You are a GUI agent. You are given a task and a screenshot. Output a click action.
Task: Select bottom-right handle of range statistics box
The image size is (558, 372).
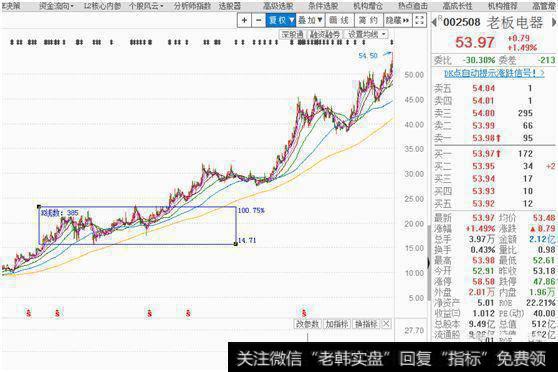click(236, 244)
